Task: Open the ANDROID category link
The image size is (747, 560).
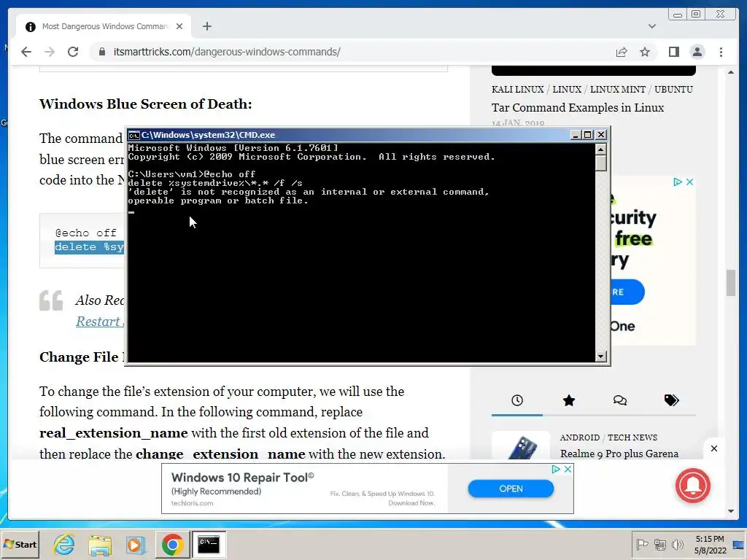Action: [579, 437]
